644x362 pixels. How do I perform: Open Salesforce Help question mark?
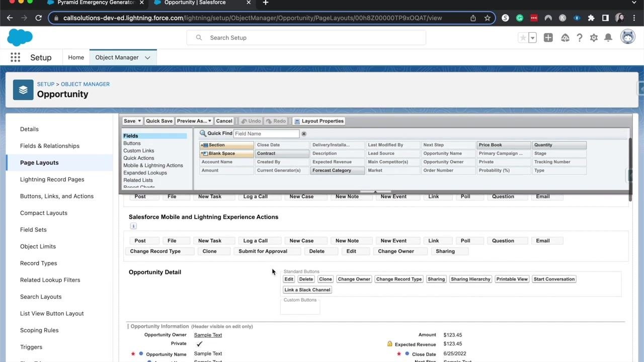tap(580, 38)
